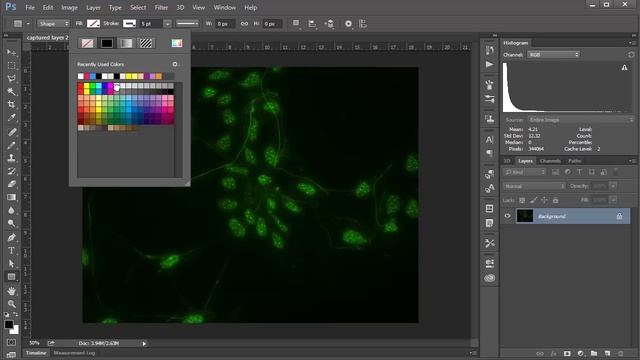The width and height of the screenshot is (640, 360).
Task: Open the Kind filter dropdown in Layers
Action: 524,172
